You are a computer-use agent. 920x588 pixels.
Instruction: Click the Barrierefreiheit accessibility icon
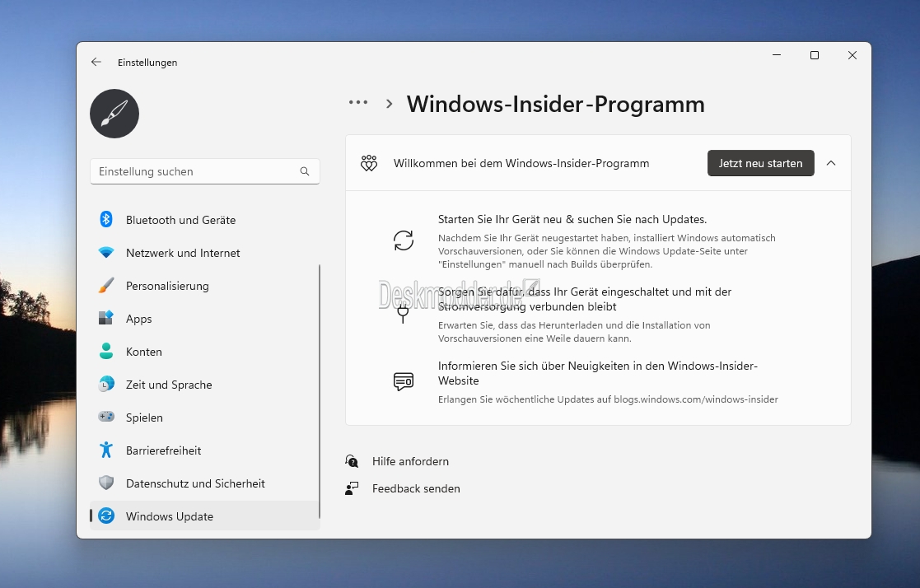106,450
